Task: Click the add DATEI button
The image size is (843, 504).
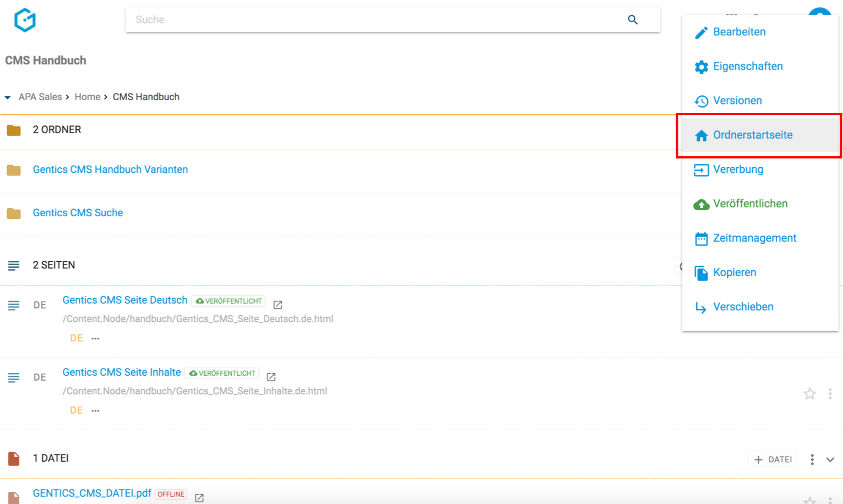Action: pyautogui.click(x=772, y=459)
